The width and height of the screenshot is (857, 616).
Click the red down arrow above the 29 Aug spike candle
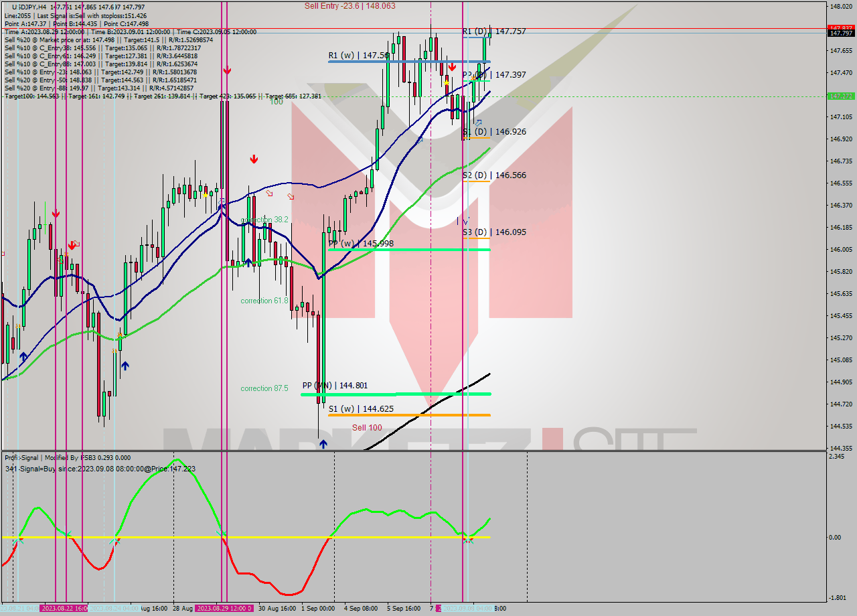coord(228,70)
